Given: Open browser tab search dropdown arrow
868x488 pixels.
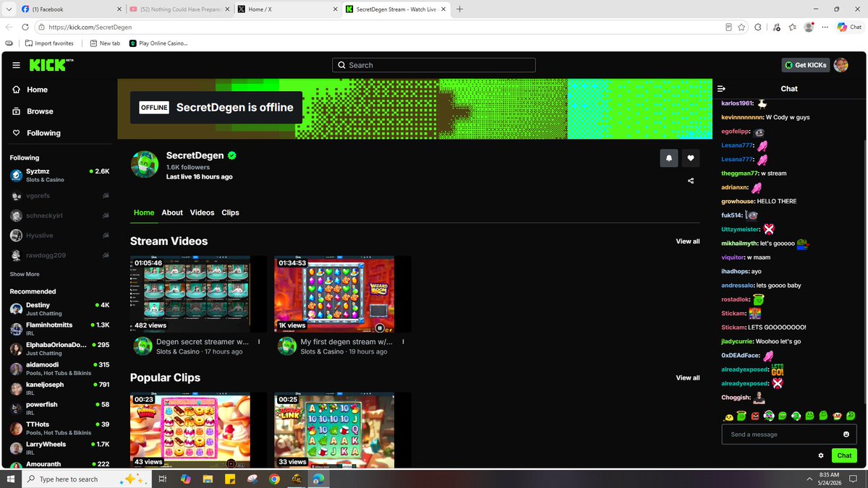Looking at the screenshot, I should 8,9.
